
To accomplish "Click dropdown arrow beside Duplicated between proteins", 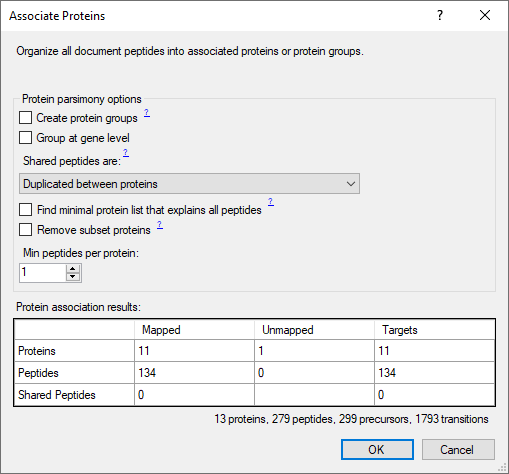I will click(350, 184).
